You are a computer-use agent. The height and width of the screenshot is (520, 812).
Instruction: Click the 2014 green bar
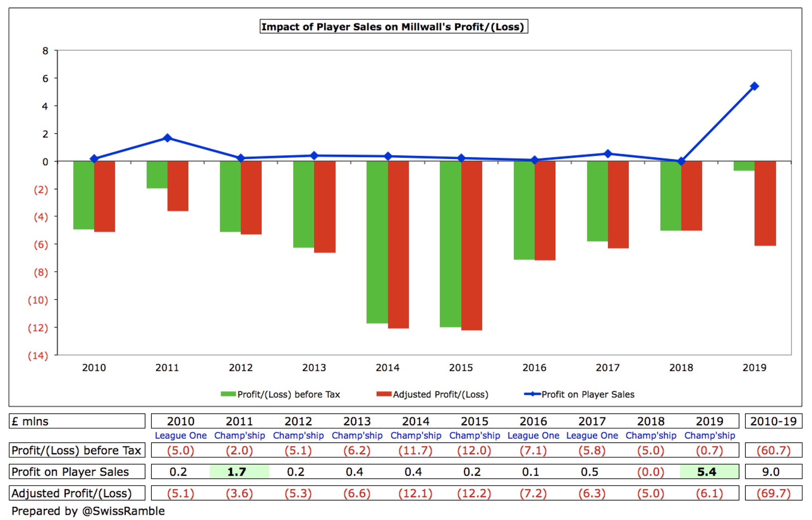(x=377, y=242)
